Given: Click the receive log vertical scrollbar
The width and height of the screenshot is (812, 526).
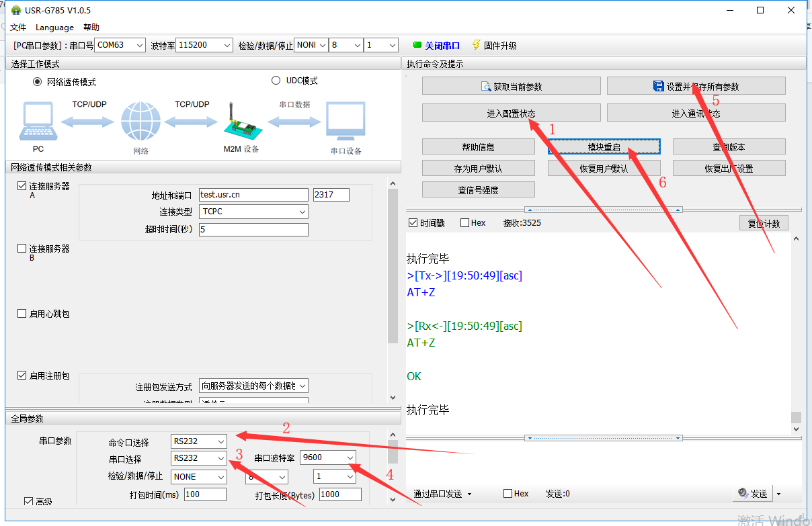Looking at the screenshot, I should click(x=797, y=329).
